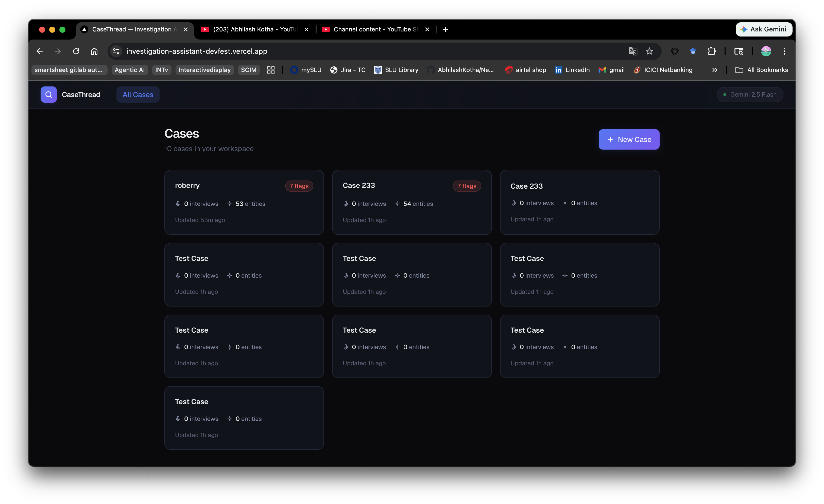Viewport: 824px width, 504px height.
Task: Click the Google Translate icon
Action: pyautogui.click(x=633, y=51)
